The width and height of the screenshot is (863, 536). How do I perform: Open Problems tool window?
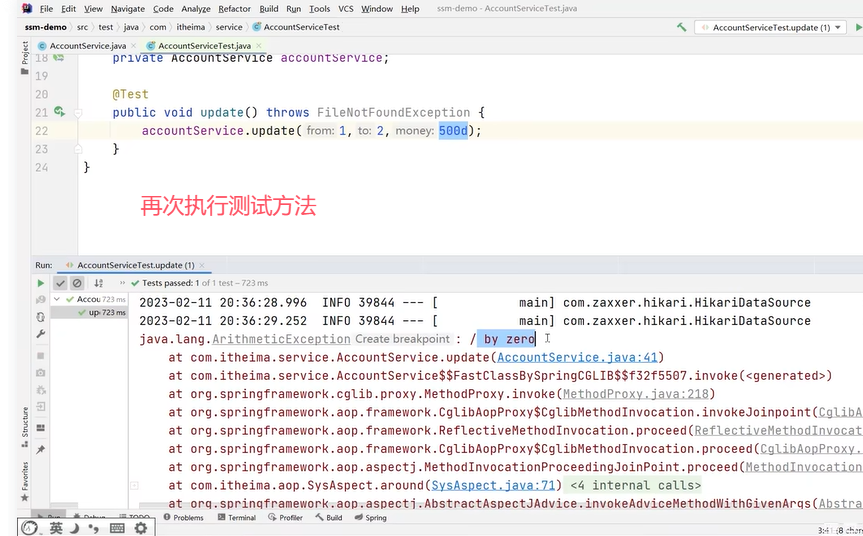[x=184, y=518]
